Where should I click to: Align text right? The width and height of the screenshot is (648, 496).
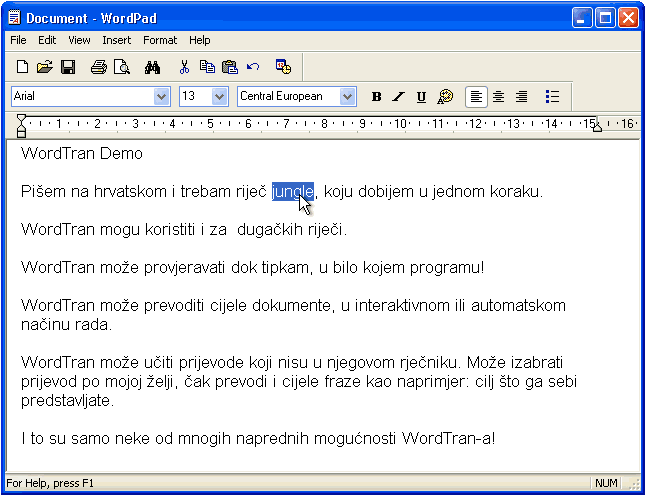coord(522,97)
